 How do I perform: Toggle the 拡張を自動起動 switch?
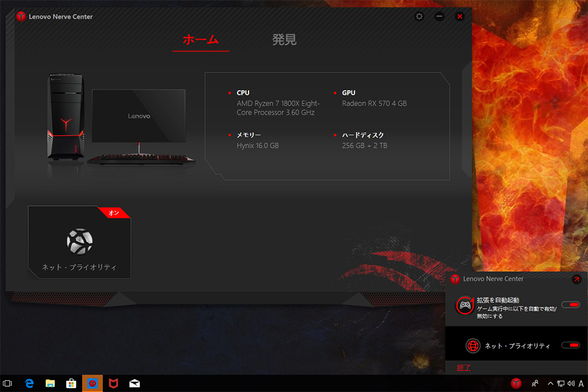[x=570, y=305]
